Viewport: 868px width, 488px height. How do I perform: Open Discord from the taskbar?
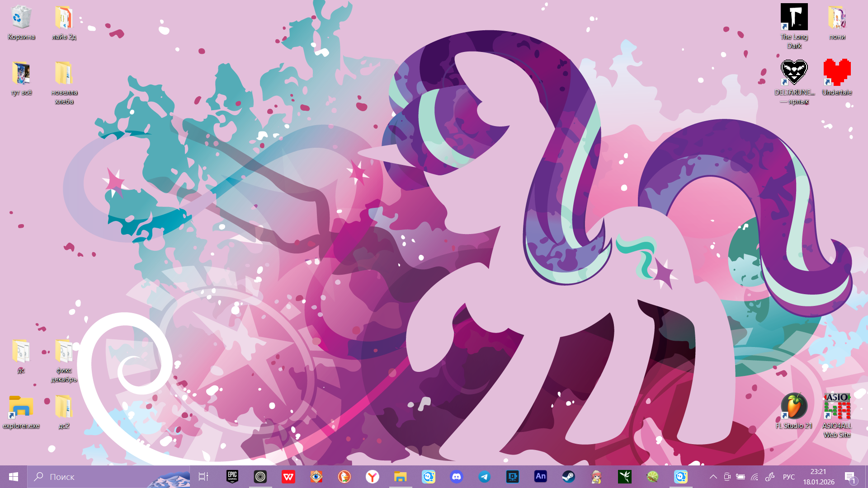[x=457, y=477]
